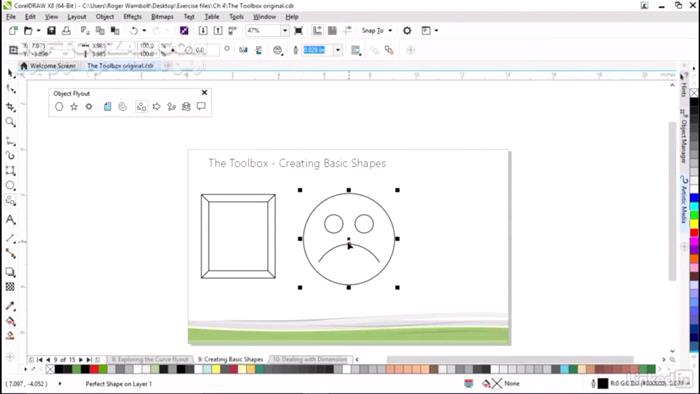Toggle show guidelines button
This screenshot has width=700, height=394.
[x=347, y=30]
